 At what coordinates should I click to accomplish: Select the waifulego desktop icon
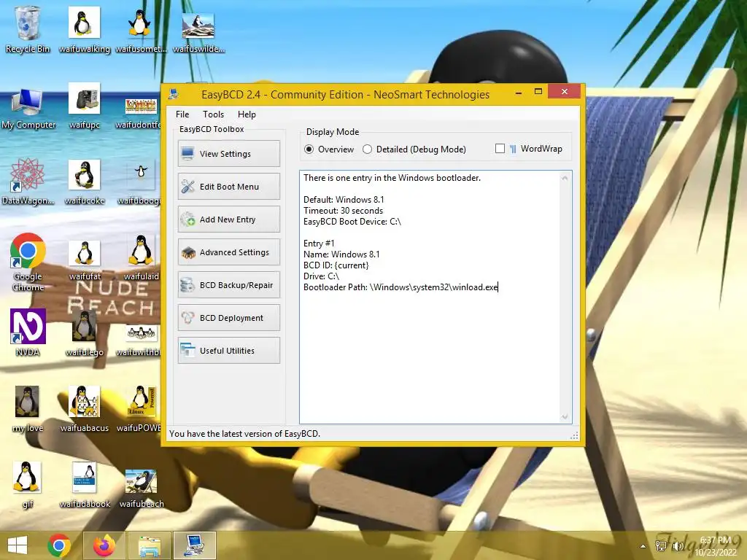point(85,333)
